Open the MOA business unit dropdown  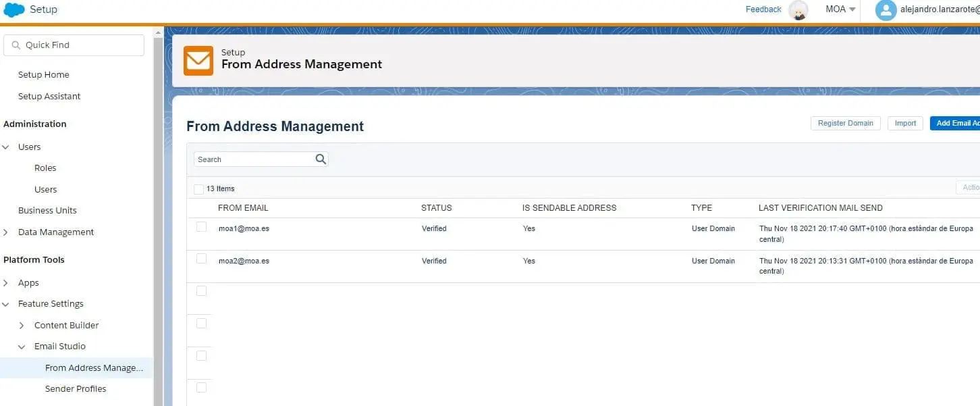pyautogui.click(x=840, y=9)
